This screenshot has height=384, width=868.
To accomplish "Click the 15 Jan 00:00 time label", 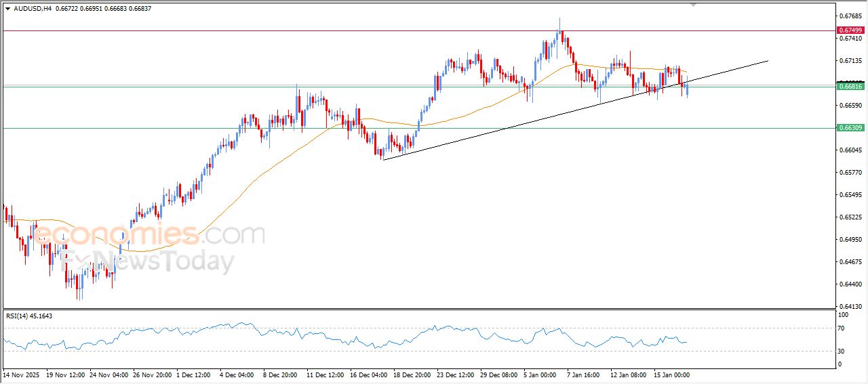I will tap(671, 375).
